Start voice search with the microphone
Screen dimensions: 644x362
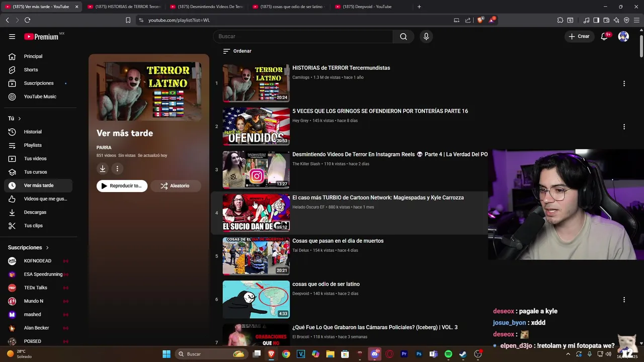point(426,36)
